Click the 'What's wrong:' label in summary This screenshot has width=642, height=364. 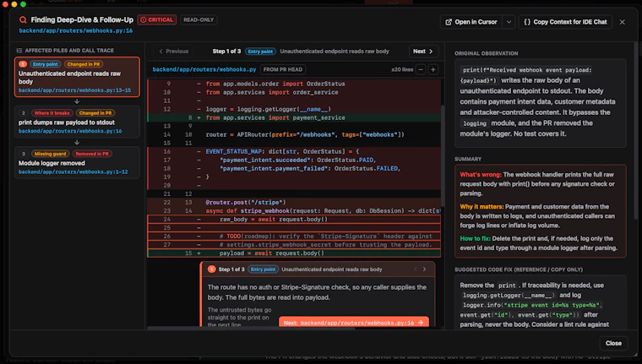(481, 175)
